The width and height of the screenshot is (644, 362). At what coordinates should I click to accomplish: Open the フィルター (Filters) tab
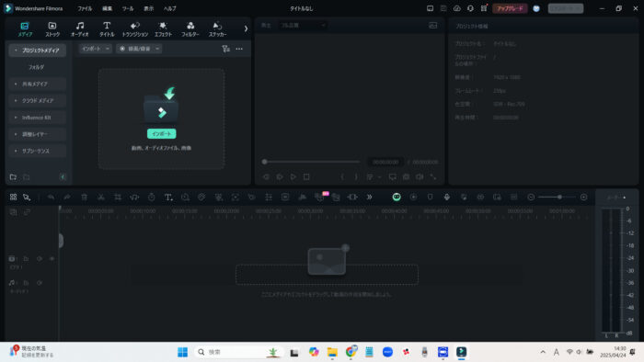pyautogui.click(x=190, y=29)
